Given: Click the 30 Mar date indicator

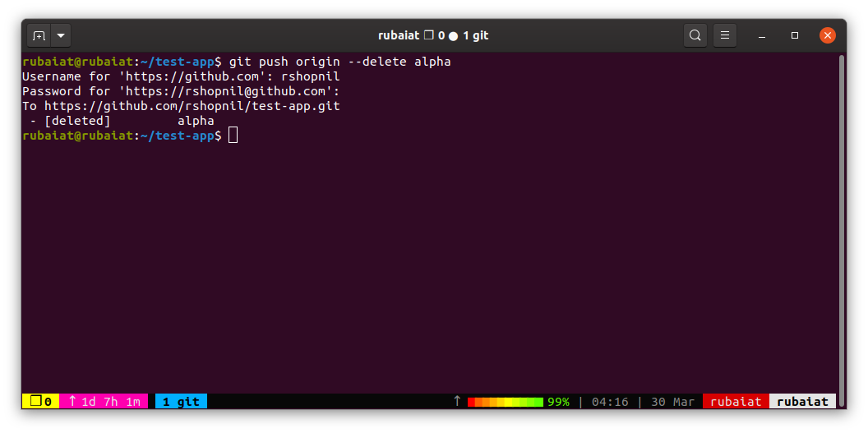Looking at the screenshot, I should pos(672,402).
